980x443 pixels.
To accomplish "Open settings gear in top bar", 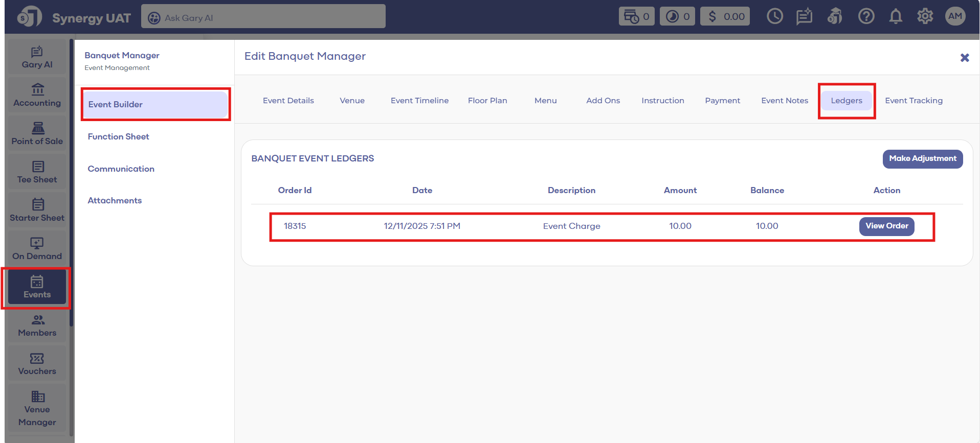I will (x=925, y=16).
